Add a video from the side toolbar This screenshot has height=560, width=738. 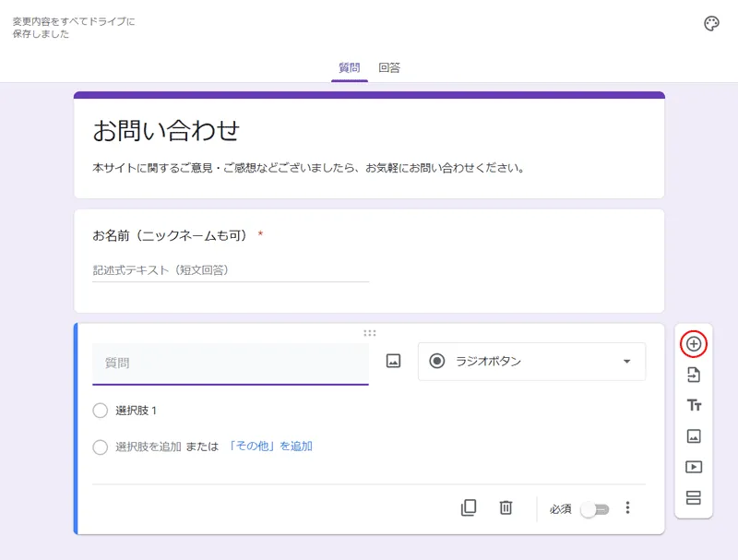click(694, 467)
